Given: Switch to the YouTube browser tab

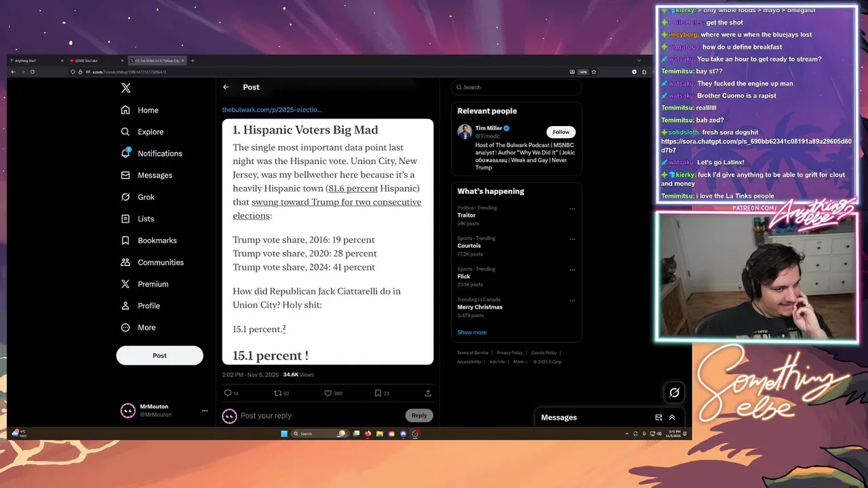Looking at the screenshot, I should point(97,60).
